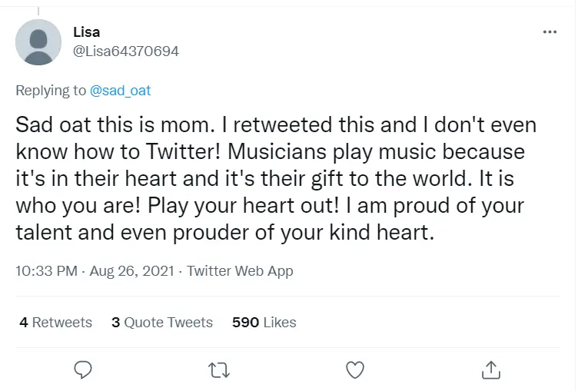Screen dimensions: 588x391
Task: Like the tweet with the heart
Action: [354, 370]
